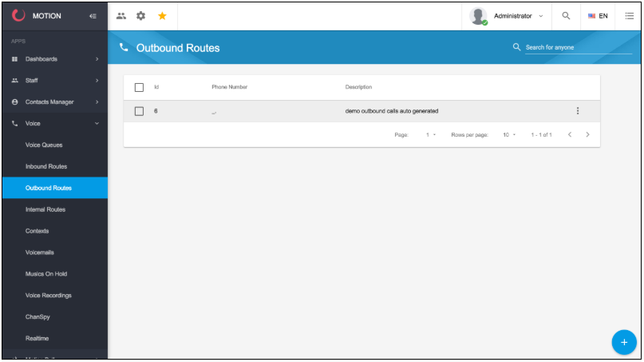Open the Rows per page dropdown
Viewport: 644px width, 362px height.
[509, 134]
